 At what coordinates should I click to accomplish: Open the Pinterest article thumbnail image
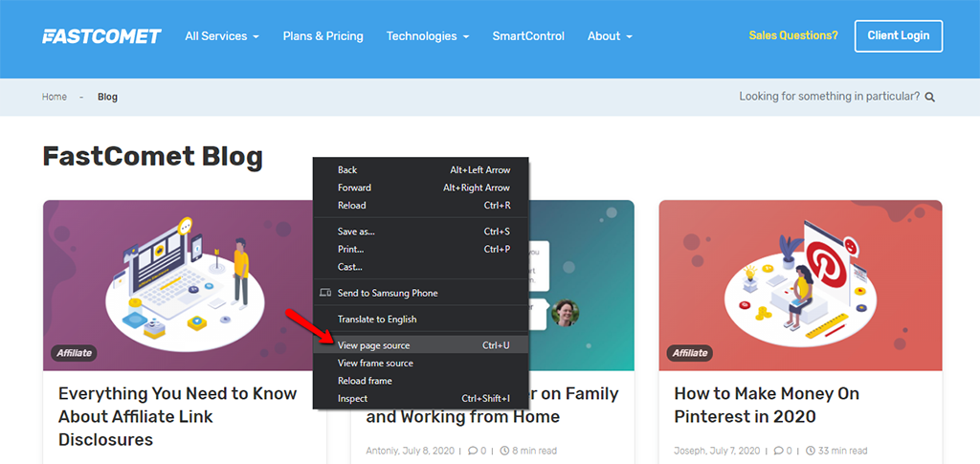click(x=799, y=285)
